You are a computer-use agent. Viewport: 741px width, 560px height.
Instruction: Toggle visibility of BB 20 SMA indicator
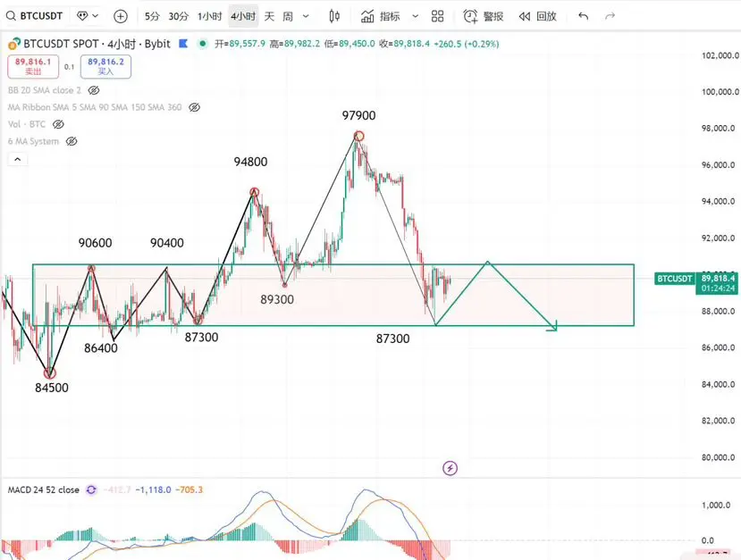pyautogui.click(x=94, y=90)
